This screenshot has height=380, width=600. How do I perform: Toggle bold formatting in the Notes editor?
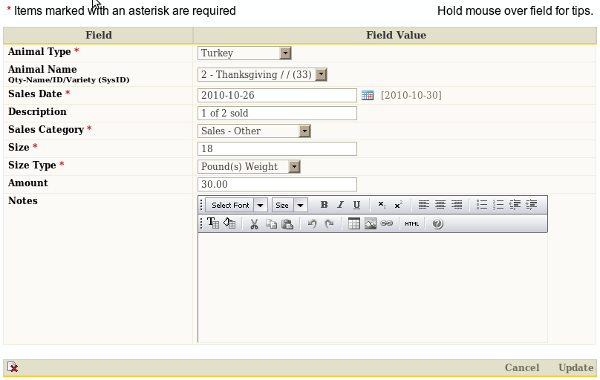(324, 205)
